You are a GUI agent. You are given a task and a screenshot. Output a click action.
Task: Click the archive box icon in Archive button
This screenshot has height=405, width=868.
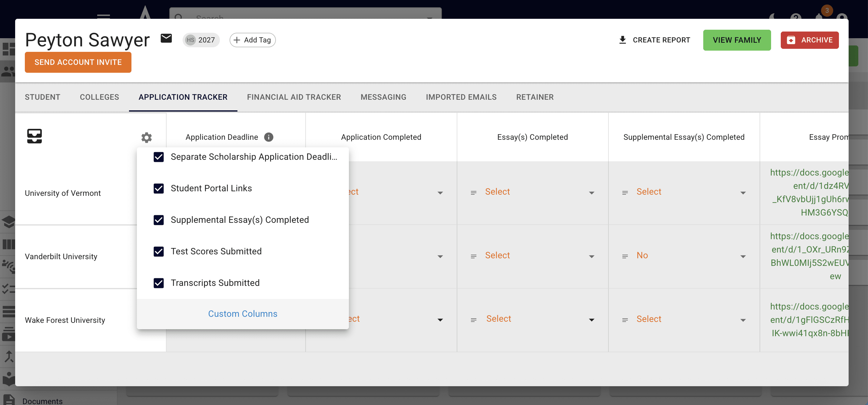click(x=791, y=40)
